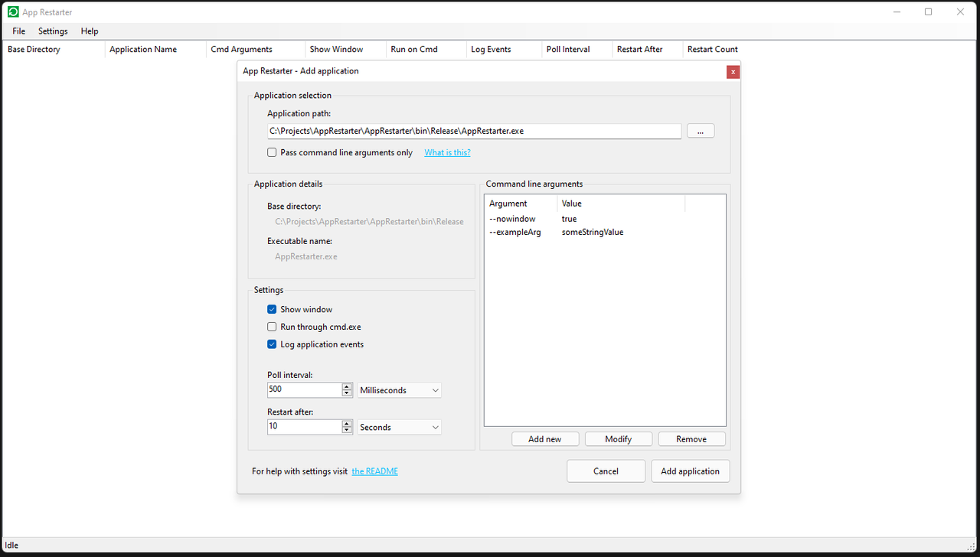Browse for an application path

point(700,131)
